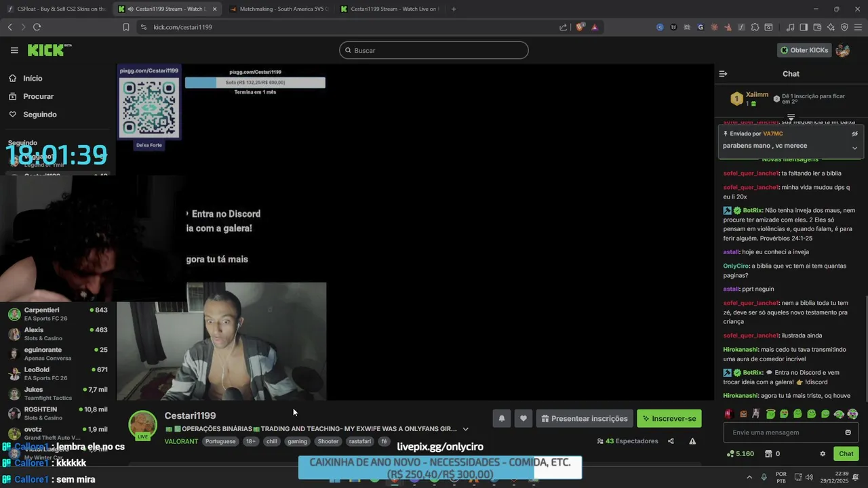Image resolution: width=868 pixels, height=488 pixels.
Task: Open Brave VPN shield icon
Action: (844, 27)
